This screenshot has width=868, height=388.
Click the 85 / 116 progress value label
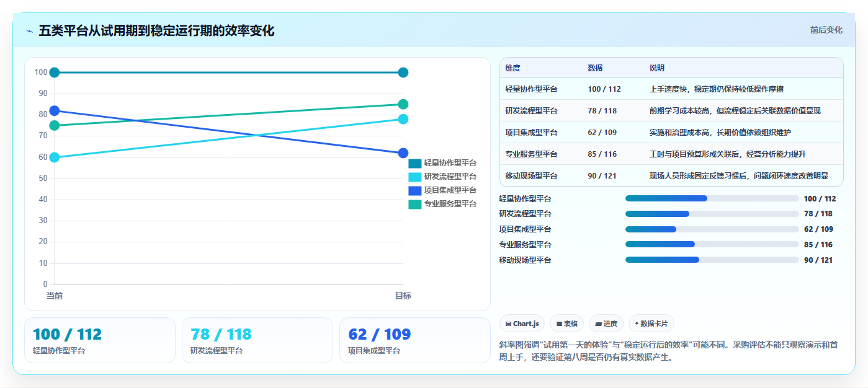click(x=818, y=245)
